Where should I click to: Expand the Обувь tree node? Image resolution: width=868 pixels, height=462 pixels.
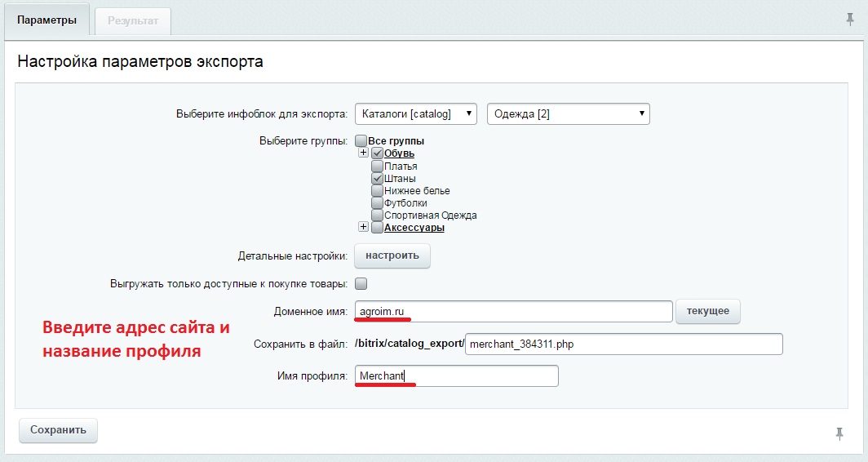click(x=363, y=153)
